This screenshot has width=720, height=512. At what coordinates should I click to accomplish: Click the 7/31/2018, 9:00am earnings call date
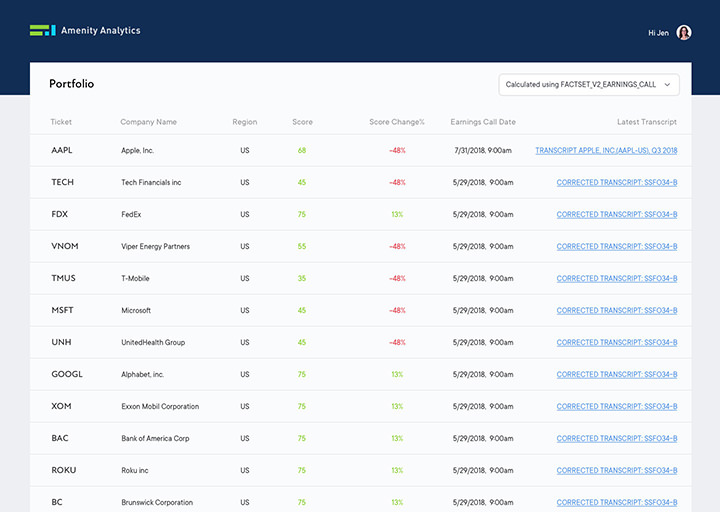pos(483,151)
